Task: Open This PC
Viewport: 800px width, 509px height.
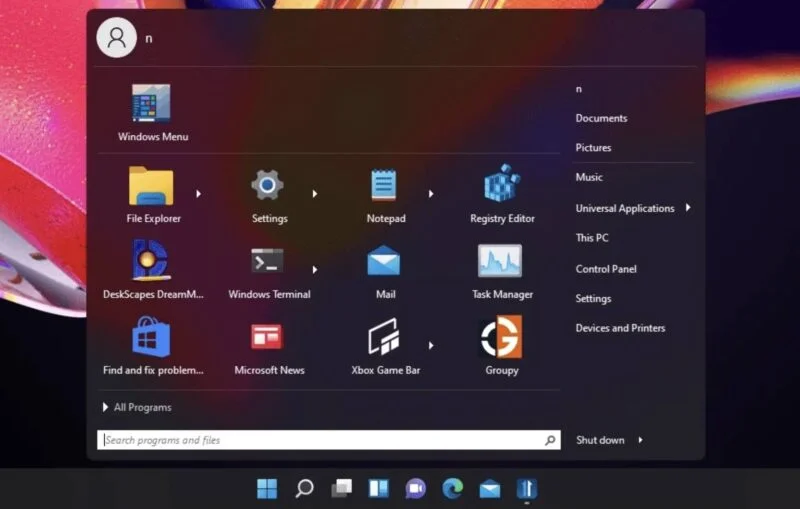Action: pyautogui.click(x=592, y=238)
